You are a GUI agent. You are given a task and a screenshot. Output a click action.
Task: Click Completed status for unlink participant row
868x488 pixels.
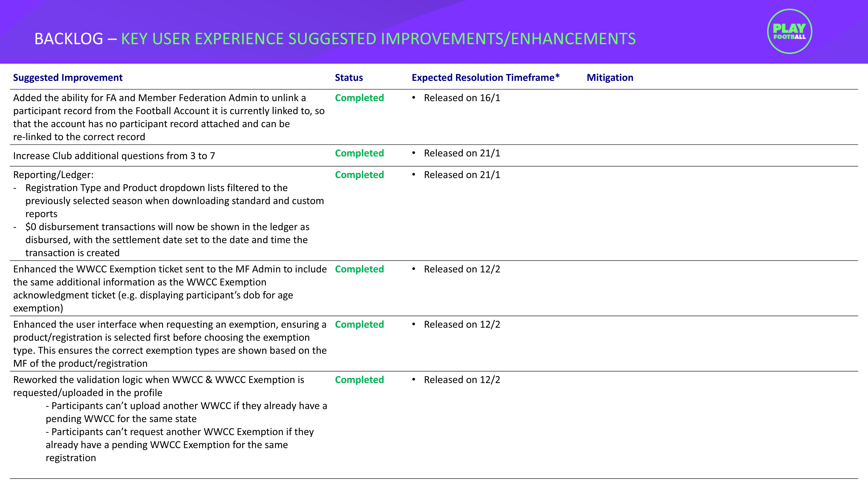coord(359,98)
